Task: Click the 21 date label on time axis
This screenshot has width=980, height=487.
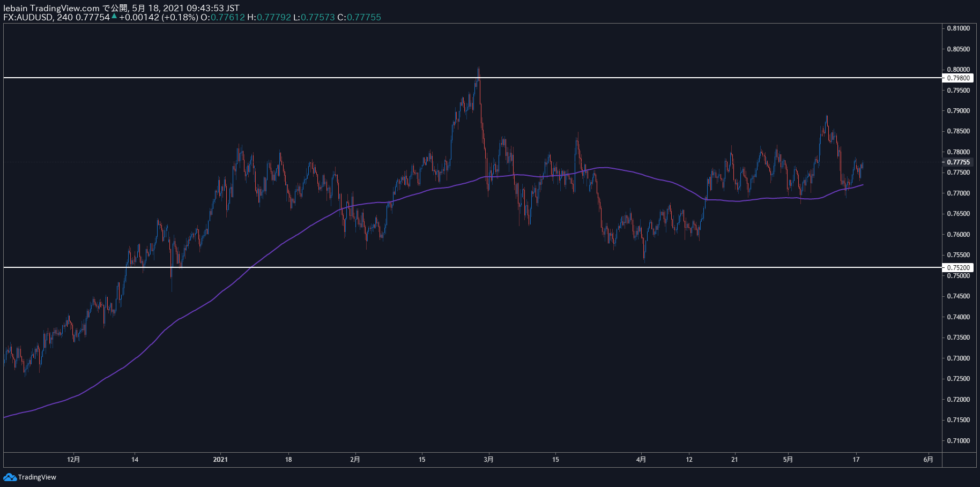Action: point(734,459)
